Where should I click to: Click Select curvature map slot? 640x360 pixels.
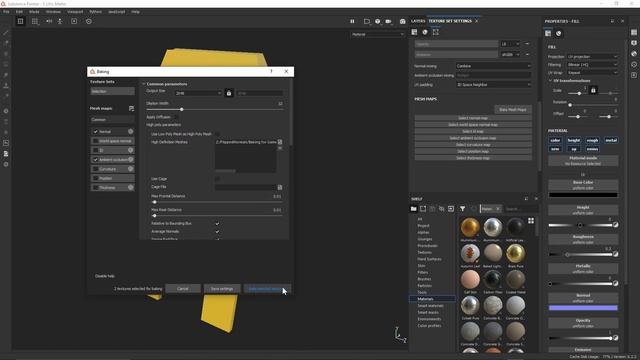[473, 144]
